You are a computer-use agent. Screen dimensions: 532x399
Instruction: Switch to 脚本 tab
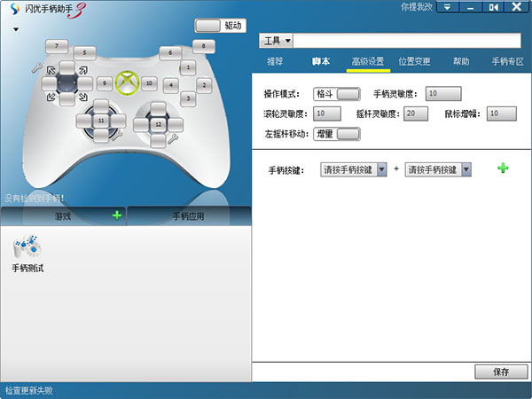pyautogui.click(x=321, y=61)
